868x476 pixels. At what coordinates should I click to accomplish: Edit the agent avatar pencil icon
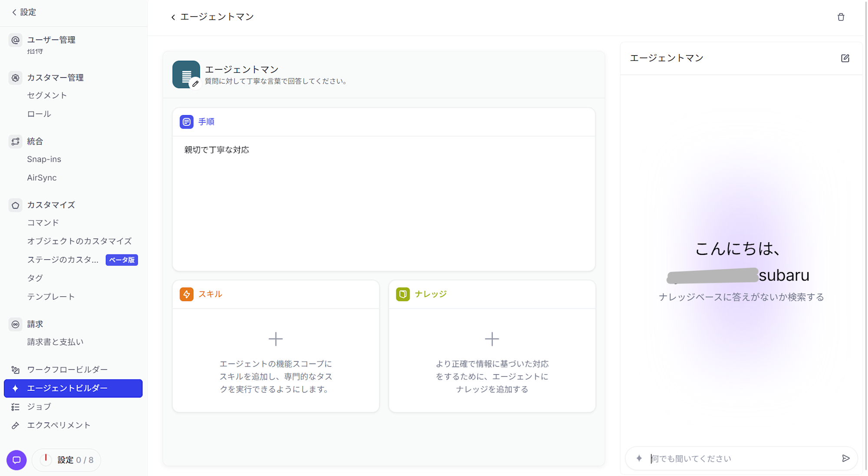[195, 83]
